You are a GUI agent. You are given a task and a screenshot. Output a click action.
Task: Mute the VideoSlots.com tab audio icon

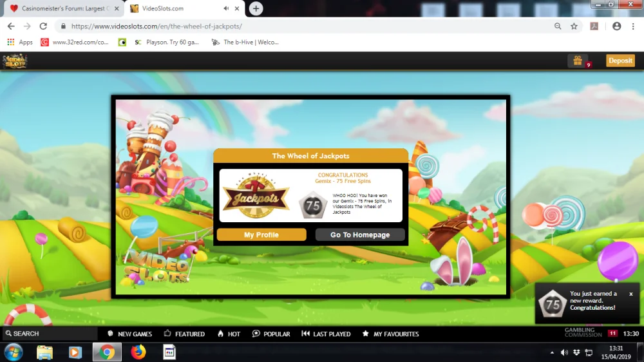pos(226,8)
